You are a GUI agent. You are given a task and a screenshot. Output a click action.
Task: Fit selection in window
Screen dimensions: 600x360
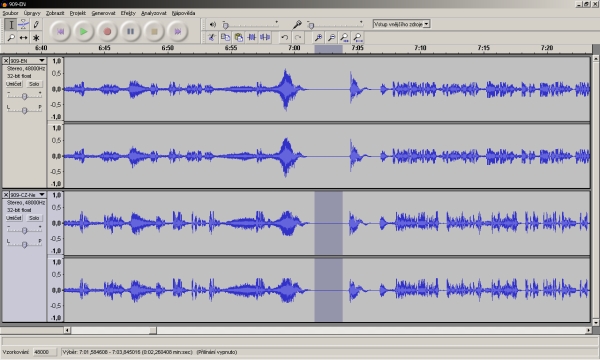pyautogui.click(x=344, y=37)
